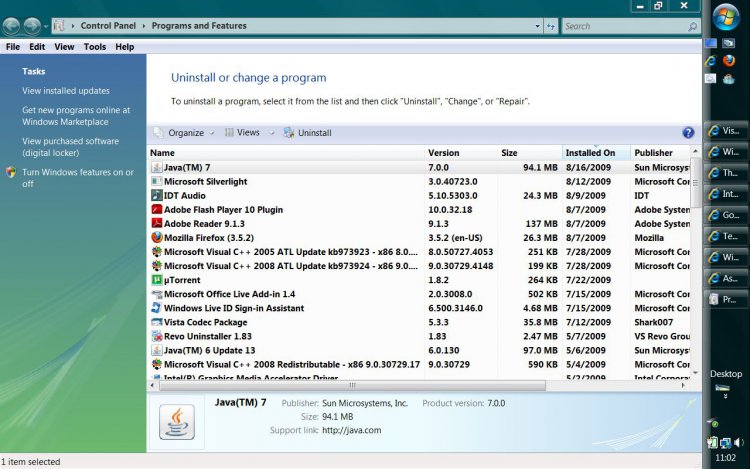This screenshot has height=469, width=750.
Task: Open the Edit menu
Action: [37, 47]
